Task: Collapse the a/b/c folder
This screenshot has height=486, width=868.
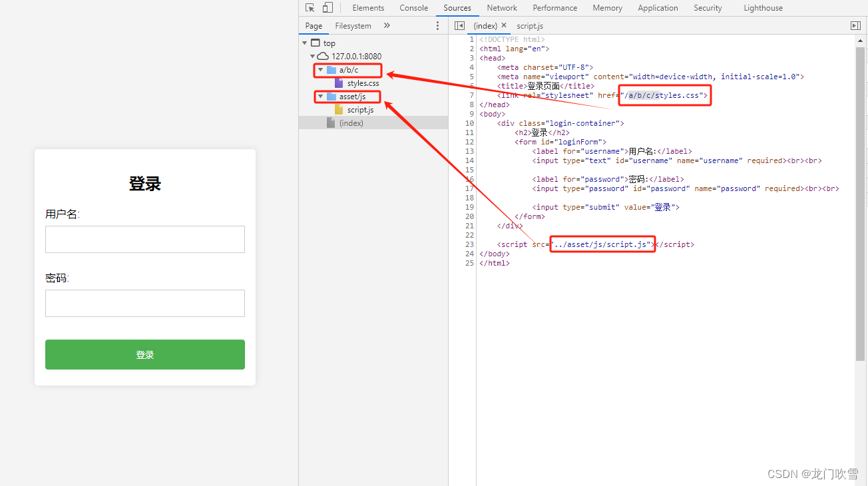Action: click(321, 70)
